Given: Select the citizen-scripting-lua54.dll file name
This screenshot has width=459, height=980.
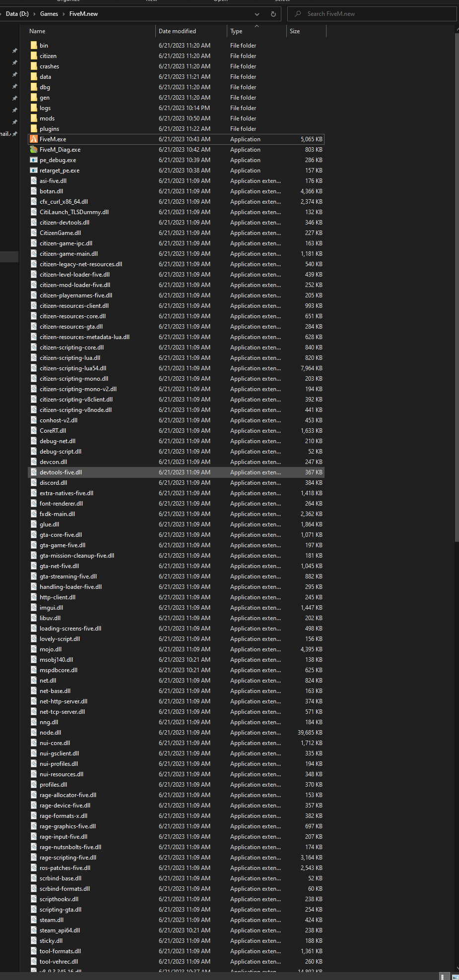Looking at the screenshot, I should pyautogui.click(x=73, y=368).
